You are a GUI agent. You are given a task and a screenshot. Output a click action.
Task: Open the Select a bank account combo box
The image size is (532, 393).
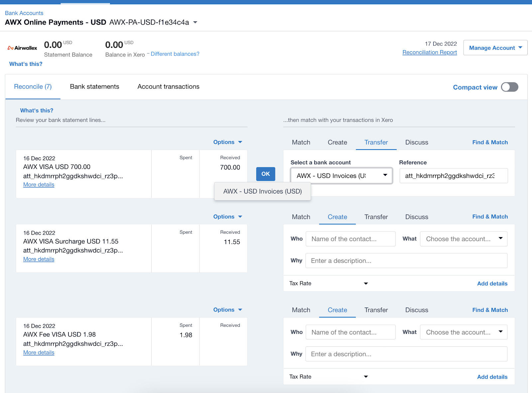(x=341, y=176)
